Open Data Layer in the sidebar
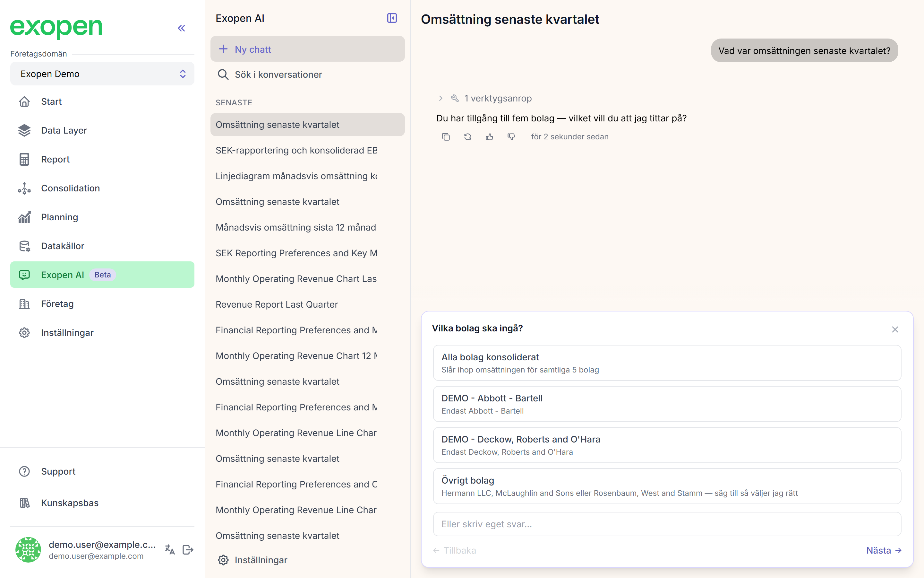Screen dimensions: 924x578 [102, 130]
